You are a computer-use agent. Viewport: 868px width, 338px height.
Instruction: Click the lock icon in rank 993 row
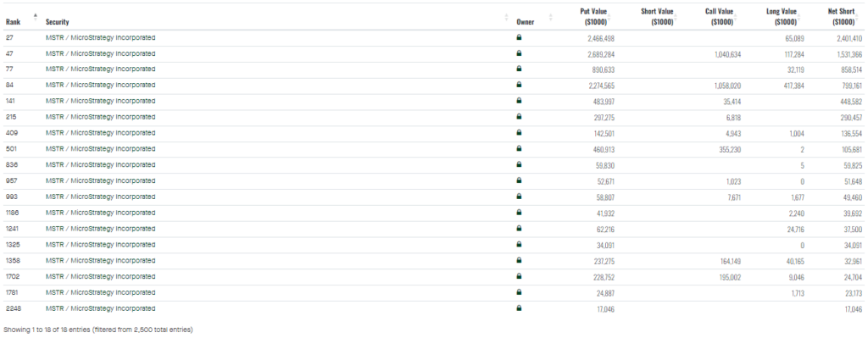[x=519, y=197]
